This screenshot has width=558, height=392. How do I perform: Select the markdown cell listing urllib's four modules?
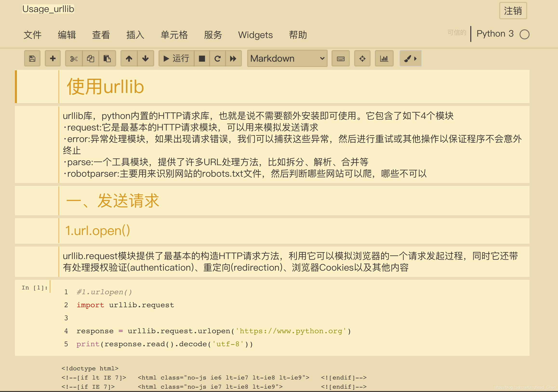(x=272, y=144)
